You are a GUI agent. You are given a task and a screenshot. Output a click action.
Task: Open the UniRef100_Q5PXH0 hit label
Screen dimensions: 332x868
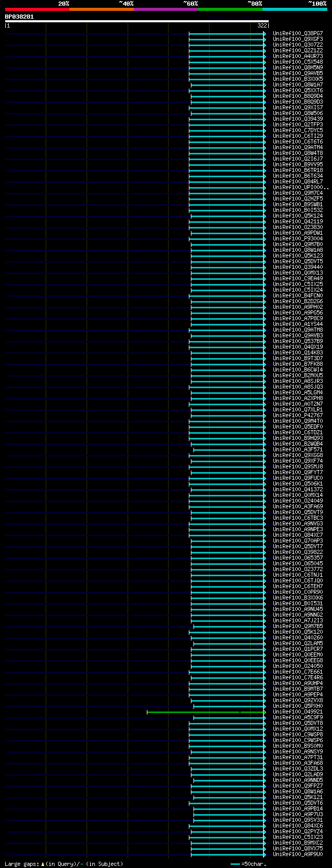298,706
